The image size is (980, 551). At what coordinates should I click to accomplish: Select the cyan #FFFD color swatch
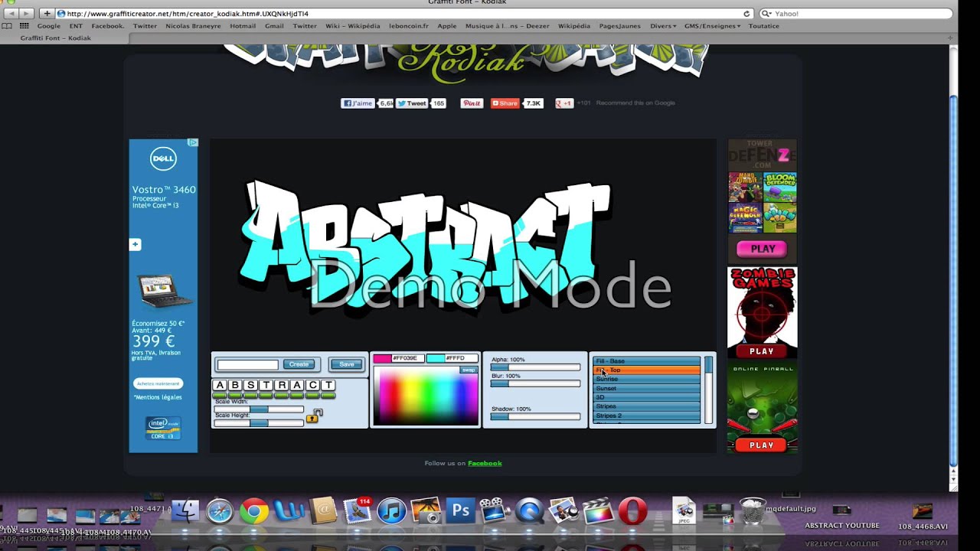click(435, 358)
